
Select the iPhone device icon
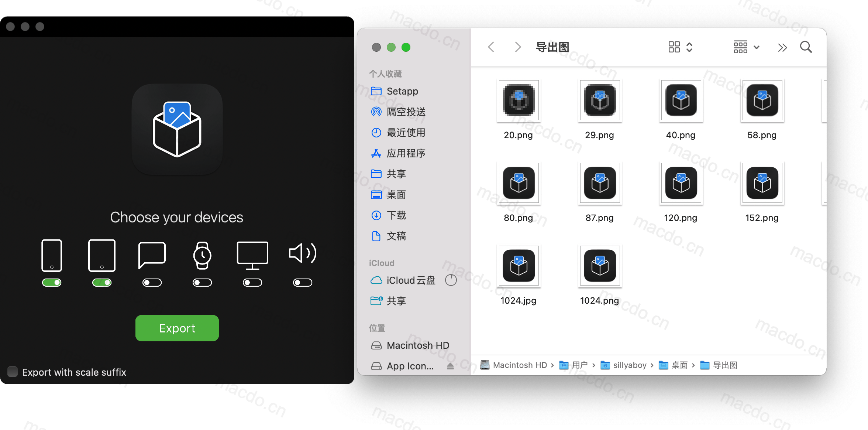[52, 255]
